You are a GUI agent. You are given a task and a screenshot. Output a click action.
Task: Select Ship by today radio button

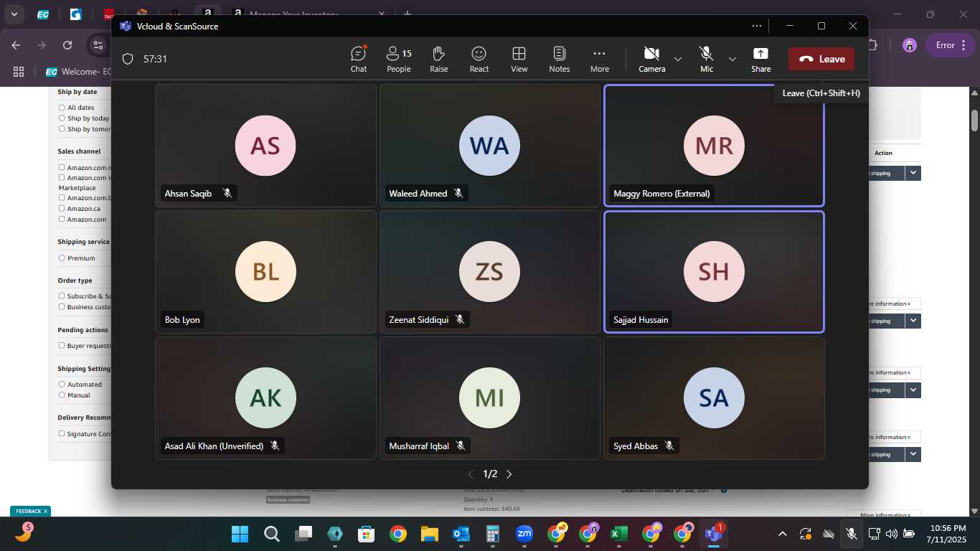[x=62, y=118]
